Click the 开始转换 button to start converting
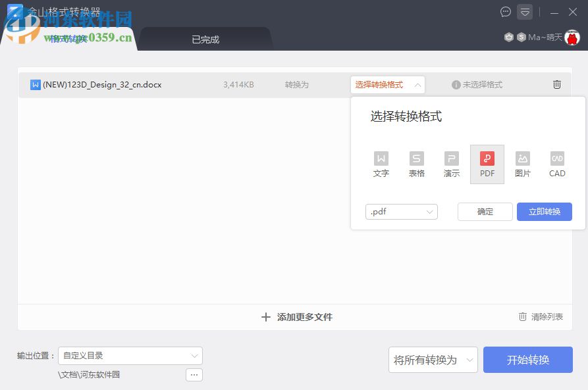Viewport: 588px width, 390px height. tap(527, 360)
